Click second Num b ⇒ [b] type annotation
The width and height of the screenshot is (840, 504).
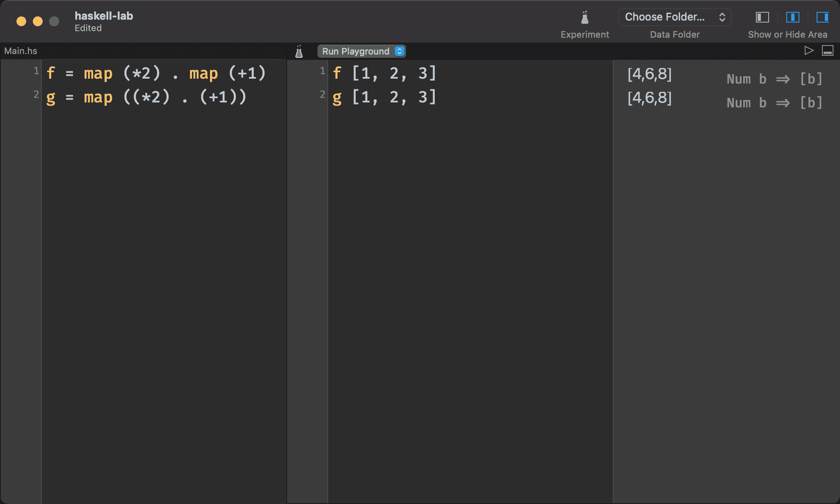point(774,102)
